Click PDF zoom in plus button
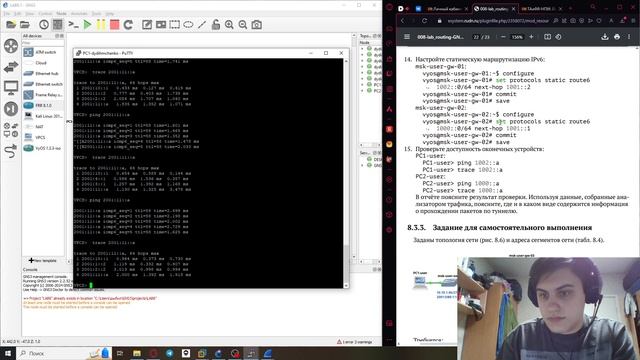The image size is (640, 360). point(531,37)
